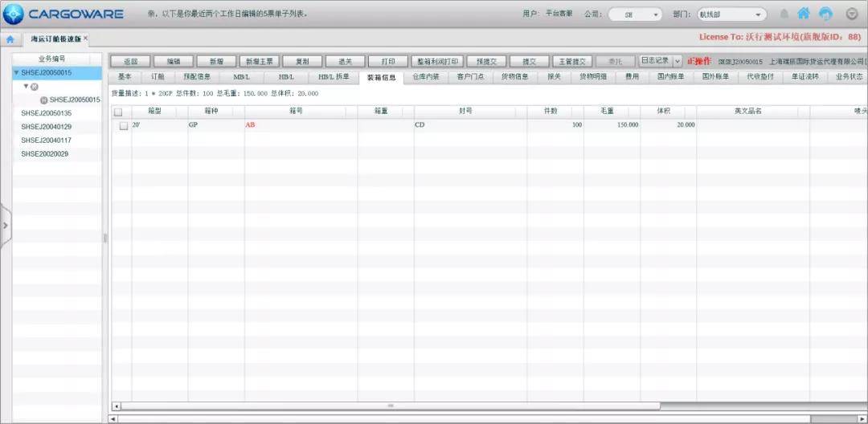Select all rows with header checkbox
This screenshot has height=424, width=868.
pyautogui.click(x=118, y=112)
